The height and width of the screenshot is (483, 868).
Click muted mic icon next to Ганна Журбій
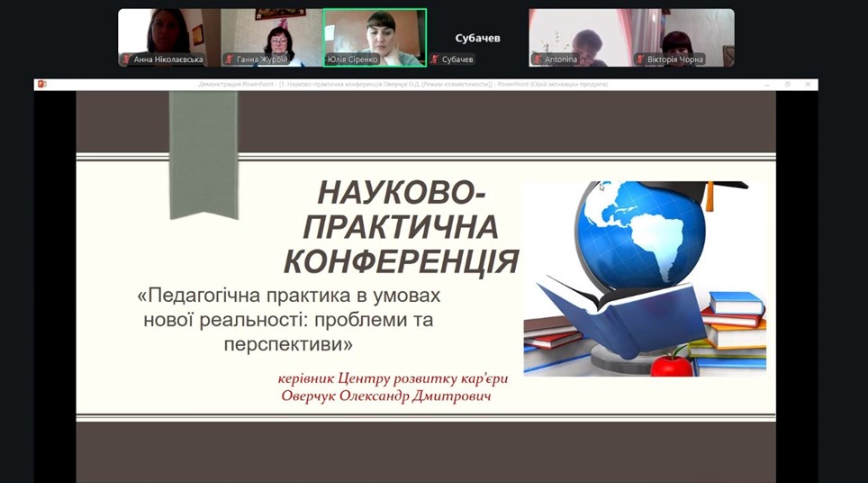tap(230, 60)
